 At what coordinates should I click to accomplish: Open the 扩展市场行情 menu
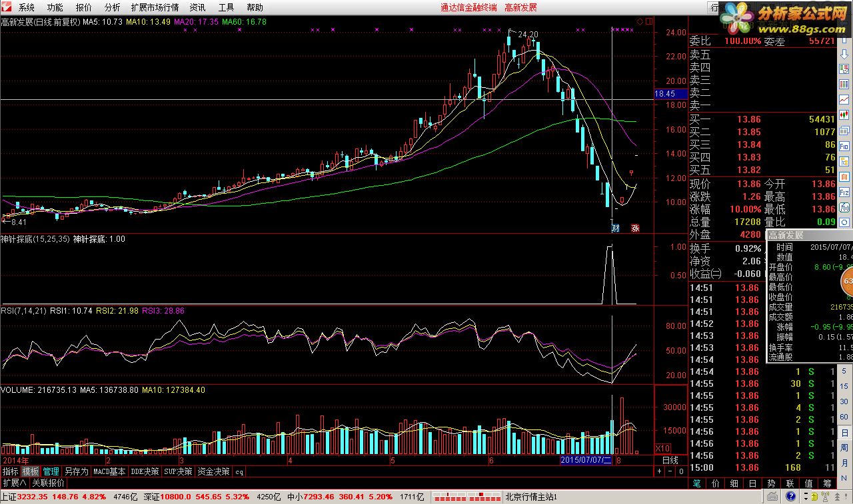[155, 7]
